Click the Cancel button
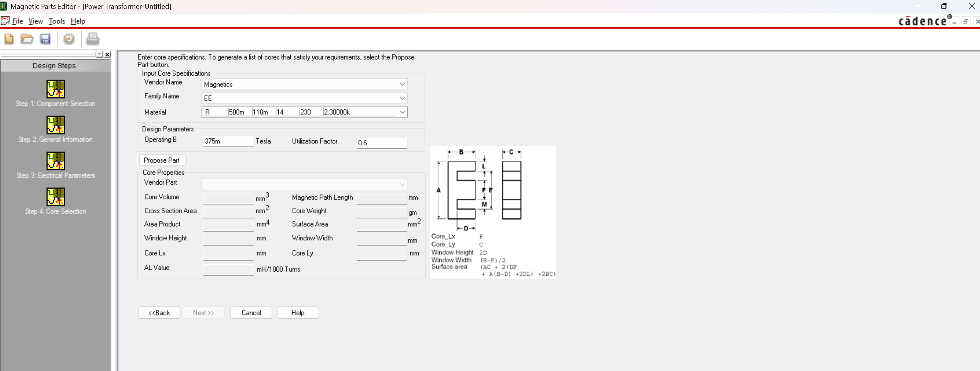This screenshot has height=371, width=980. (x=251, y=313)
